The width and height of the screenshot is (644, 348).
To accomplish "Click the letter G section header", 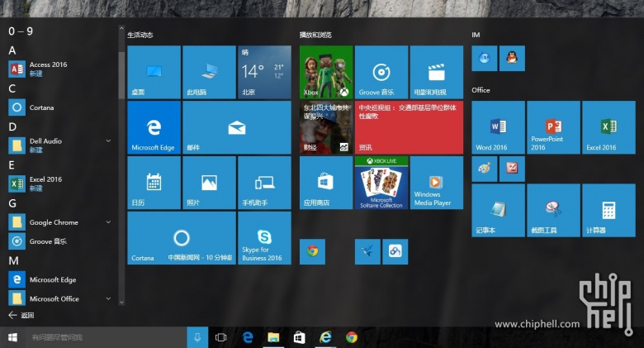I will click(12, 203).
